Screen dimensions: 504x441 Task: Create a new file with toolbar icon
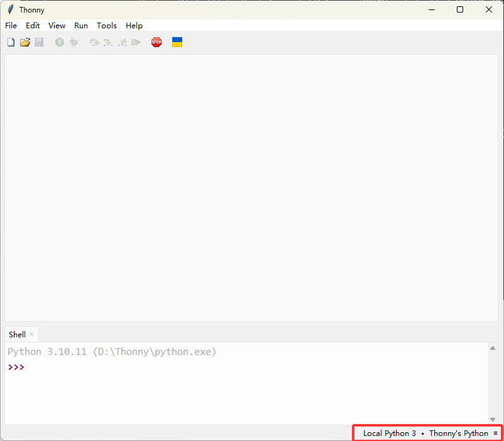click(11, 42)
